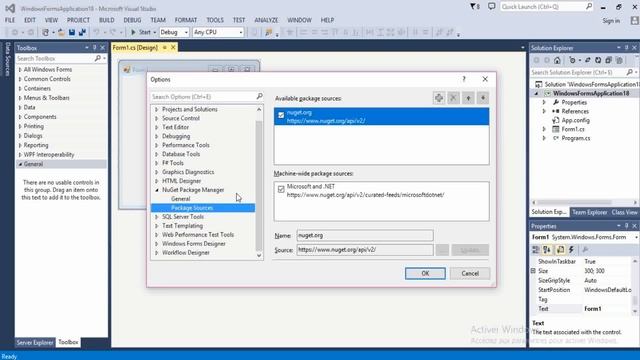Toggle Microsoft and .NET source checkbox
This screenshot has width=640, height=360.
(x=281, y=189)
